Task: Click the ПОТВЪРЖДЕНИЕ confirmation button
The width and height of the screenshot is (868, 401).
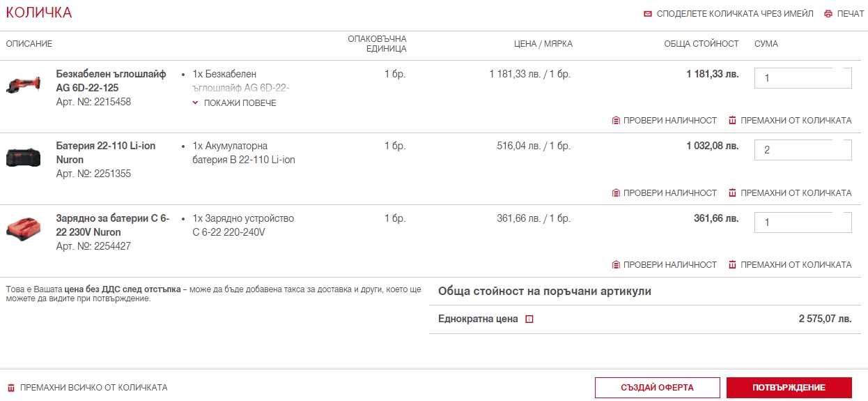Action: click(x=789, y=388)
